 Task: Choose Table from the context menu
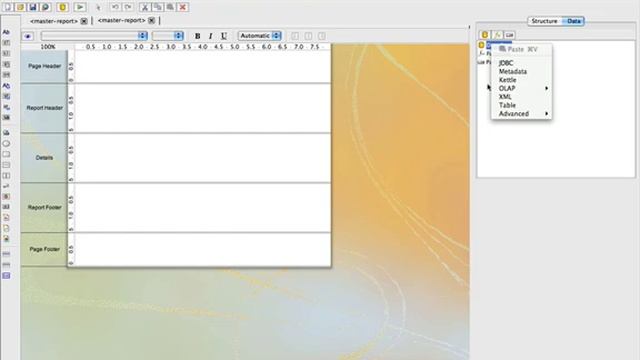(521, 105)
